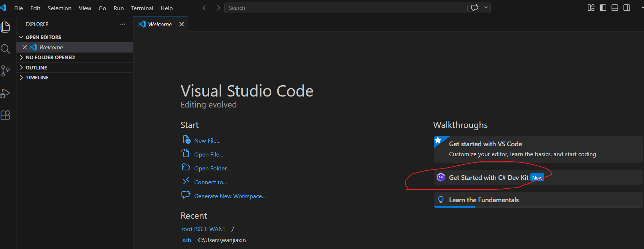Open the Go menu
Viewport: 644px width, 249px height.
coord(102,8)
